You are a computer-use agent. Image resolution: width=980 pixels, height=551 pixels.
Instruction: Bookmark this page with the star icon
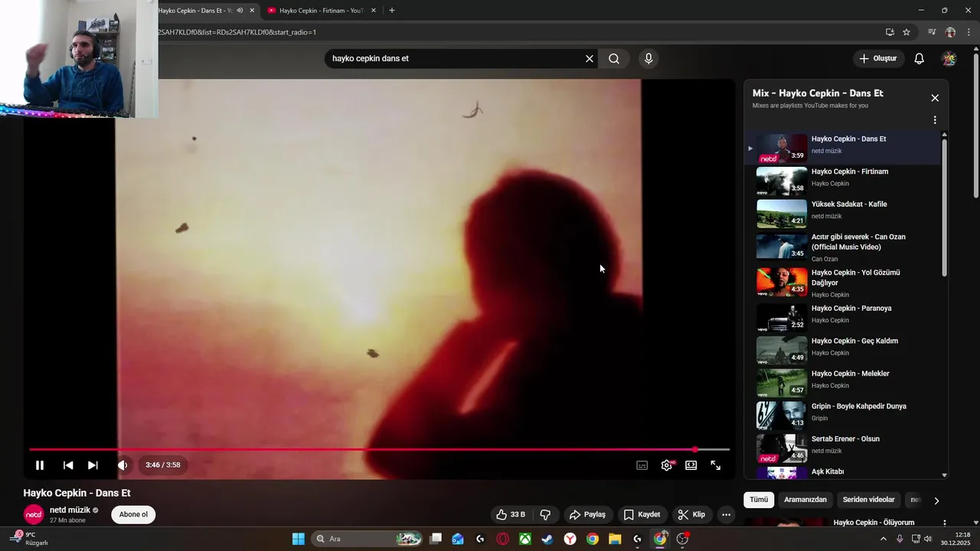pyautogui.click(x=906, y=32)
